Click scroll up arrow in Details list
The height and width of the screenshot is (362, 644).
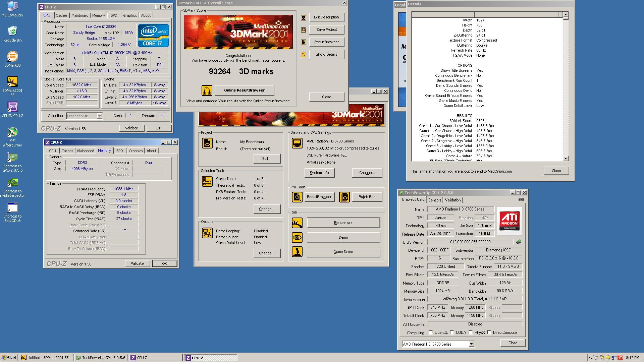pyautogui.click(x=566, y=14)
